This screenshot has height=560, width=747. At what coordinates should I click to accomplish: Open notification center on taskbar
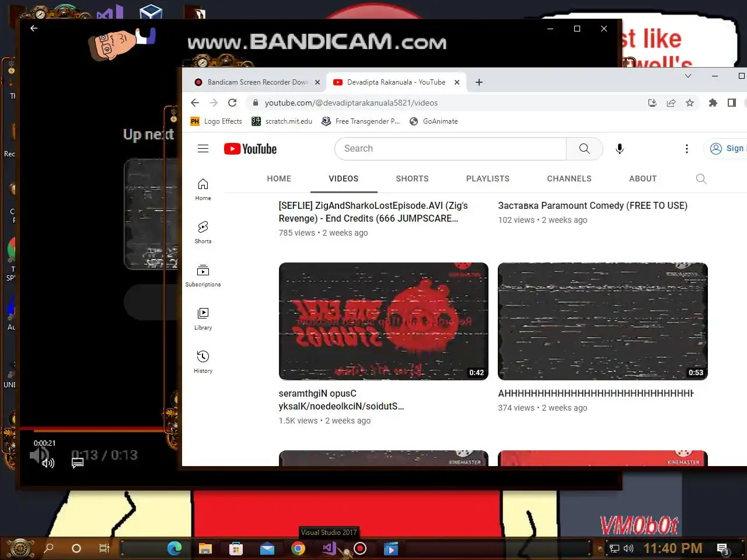tap(723, 549)
